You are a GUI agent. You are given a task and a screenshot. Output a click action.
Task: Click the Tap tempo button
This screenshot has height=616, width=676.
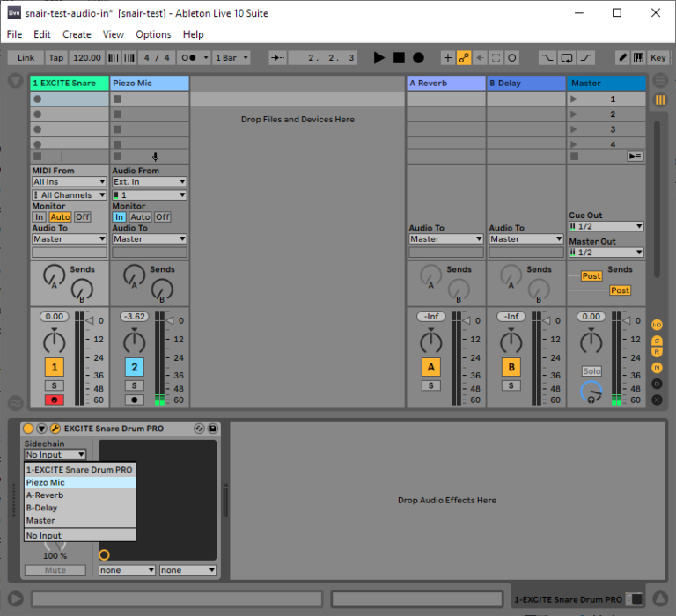point(56,58)
